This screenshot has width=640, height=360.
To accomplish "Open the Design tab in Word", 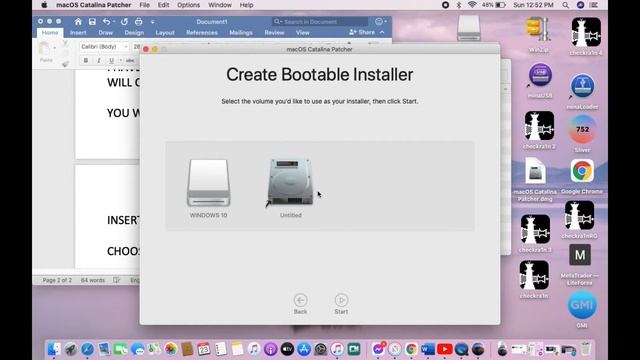I will coord(134,33).
